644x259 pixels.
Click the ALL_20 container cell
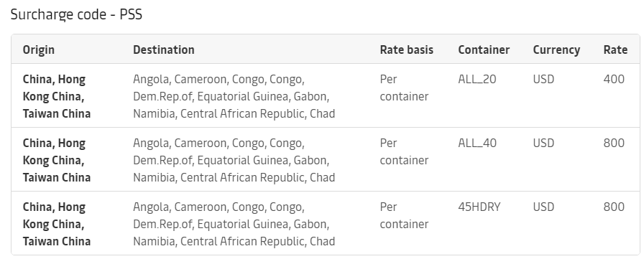(x=477, y=79)
